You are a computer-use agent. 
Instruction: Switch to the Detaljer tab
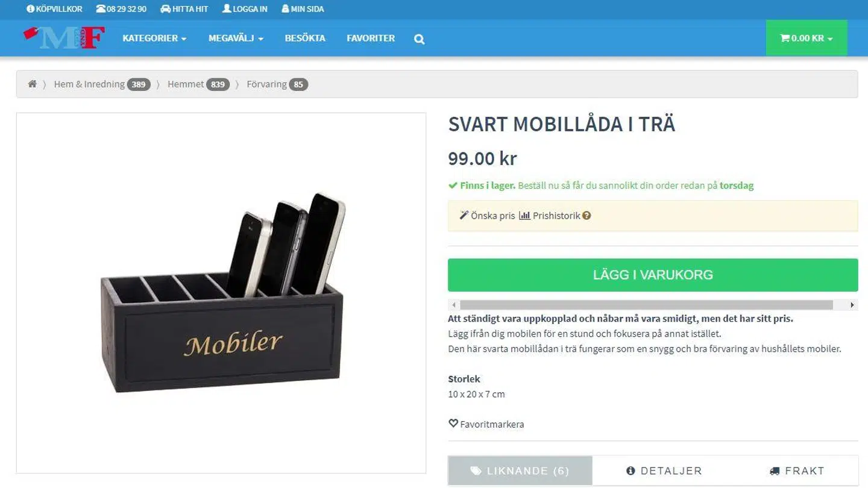point(664,471)
